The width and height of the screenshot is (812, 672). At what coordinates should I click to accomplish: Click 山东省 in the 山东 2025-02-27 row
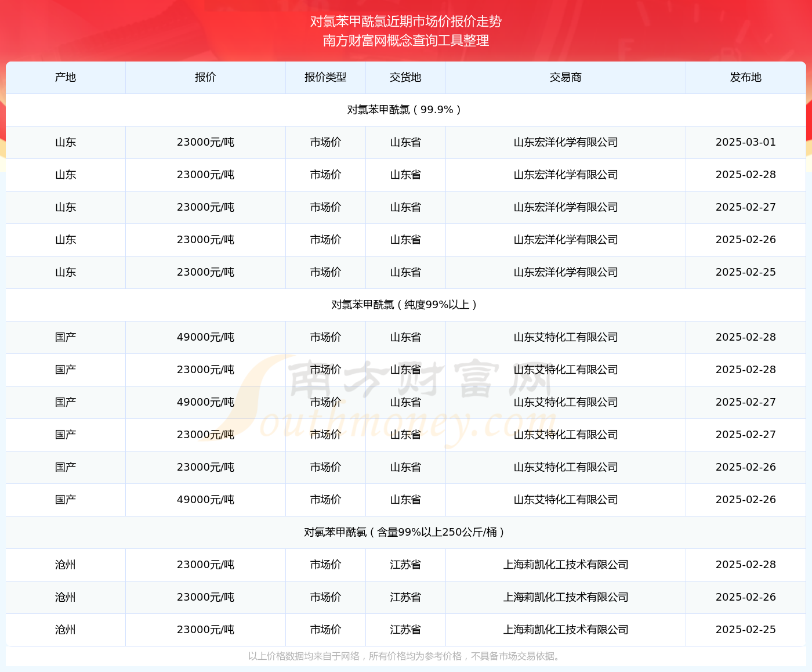point(405,207)
